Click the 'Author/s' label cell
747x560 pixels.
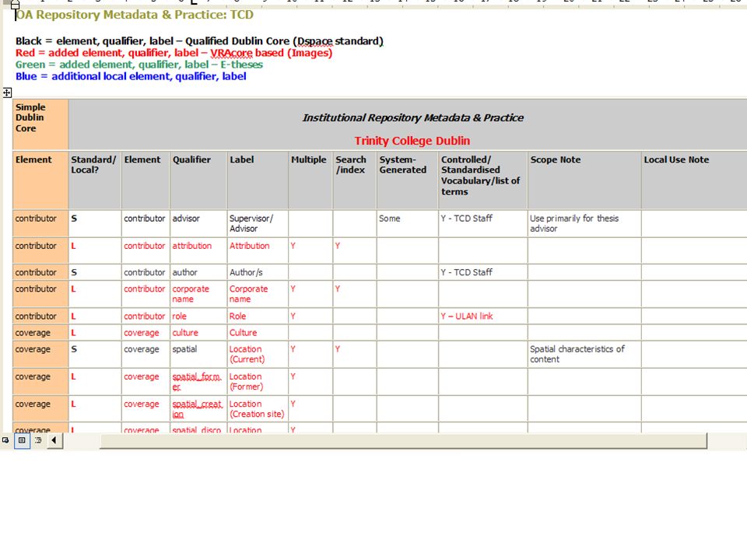pyautogui.click(x=258, y=272)
